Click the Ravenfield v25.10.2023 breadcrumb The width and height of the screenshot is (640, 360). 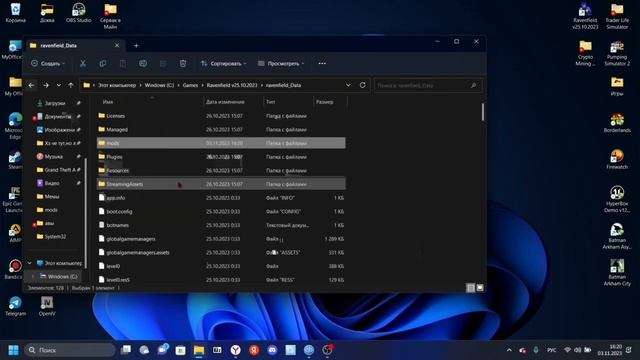[x=232, y=85]
